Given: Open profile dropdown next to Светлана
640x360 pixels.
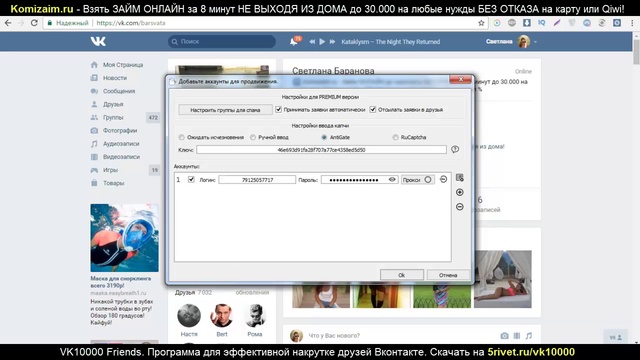Looking at the screenshot, I should [536, 42].
